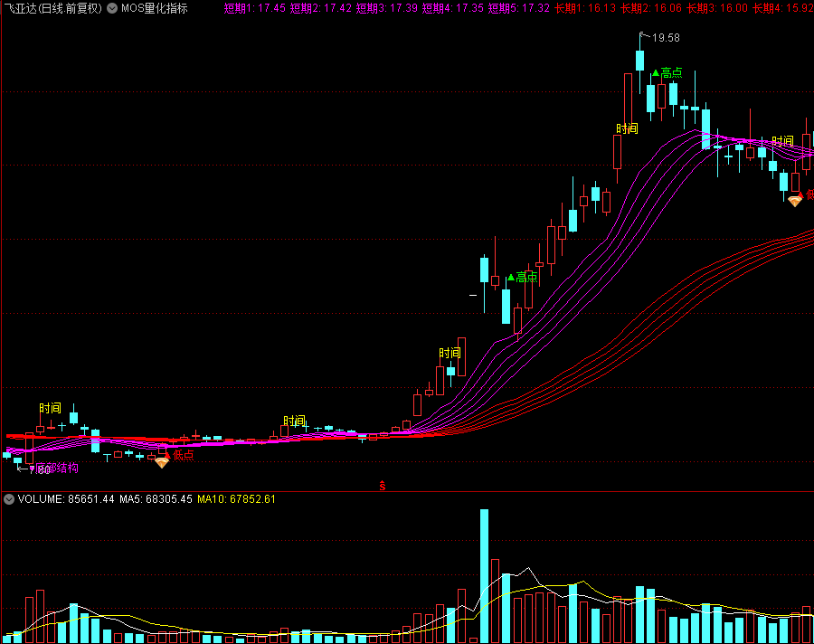
Task: Open the dropdown icon beside MOS量化指标
Action: 112,8
